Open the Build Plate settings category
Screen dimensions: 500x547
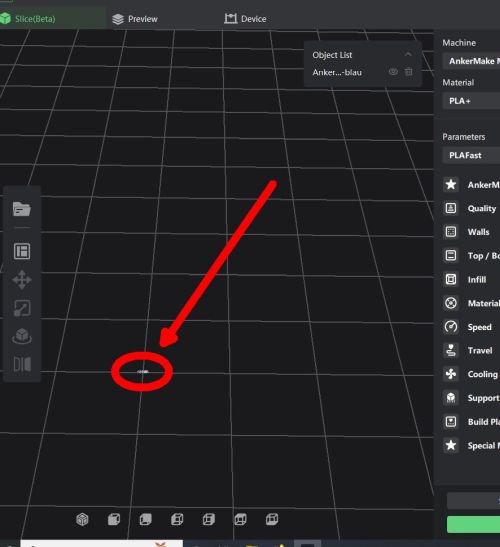click(471, 422)
